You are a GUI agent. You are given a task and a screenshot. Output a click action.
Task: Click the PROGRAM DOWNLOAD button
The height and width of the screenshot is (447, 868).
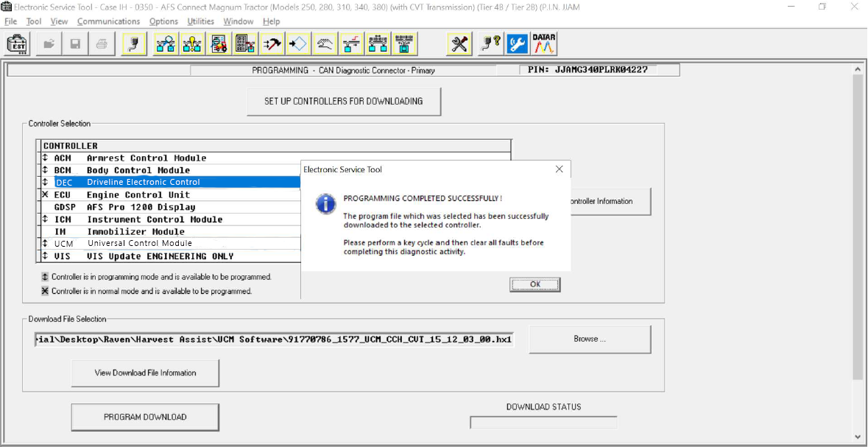tap(145, 417)
